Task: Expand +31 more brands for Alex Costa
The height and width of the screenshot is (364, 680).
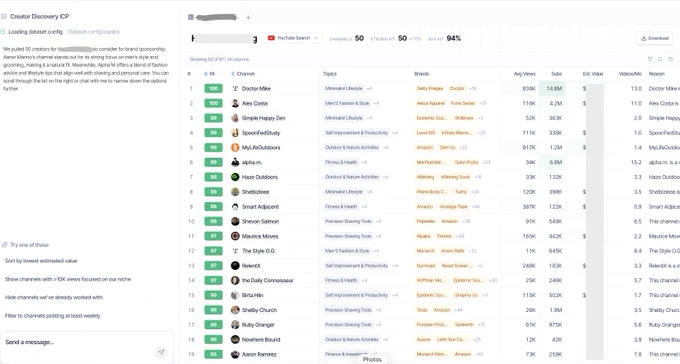Action: click(x=482, y=103)
